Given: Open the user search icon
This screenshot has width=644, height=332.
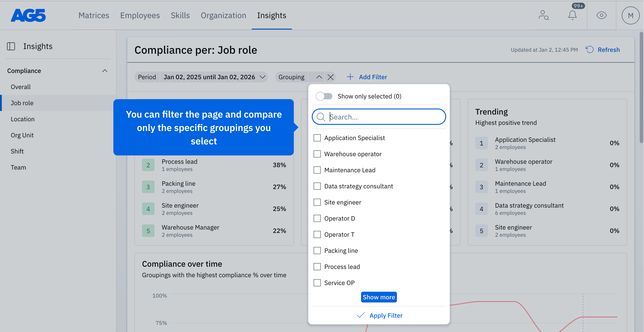Looking at the screenshot, I should click(544, 15).
